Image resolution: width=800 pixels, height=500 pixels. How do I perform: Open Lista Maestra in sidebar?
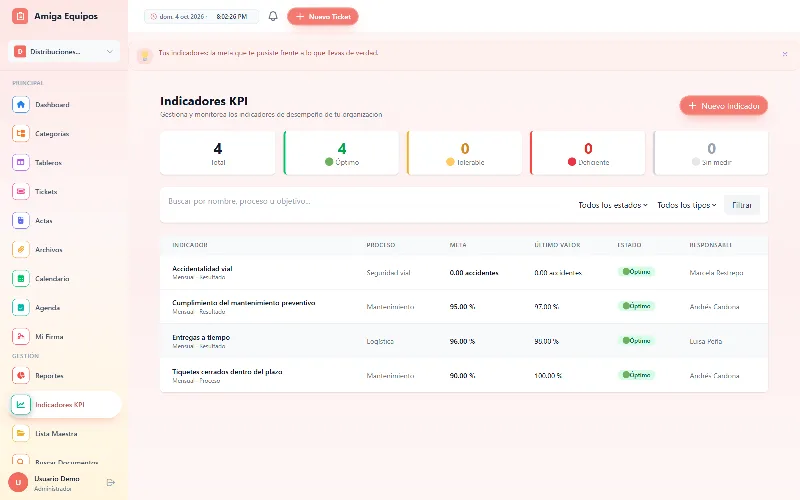(64, 434)
